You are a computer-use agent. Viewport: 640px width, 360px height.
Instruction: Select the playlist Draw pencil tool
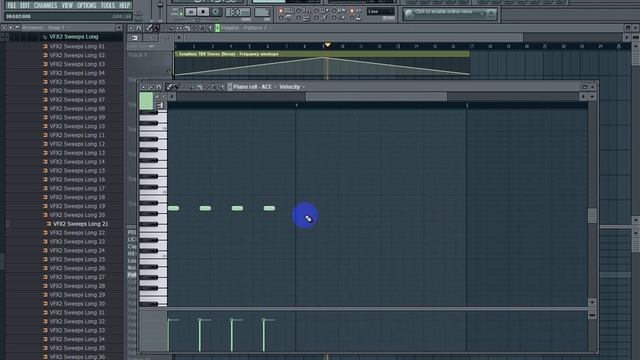pyautogui.click(x=149, y=28)
